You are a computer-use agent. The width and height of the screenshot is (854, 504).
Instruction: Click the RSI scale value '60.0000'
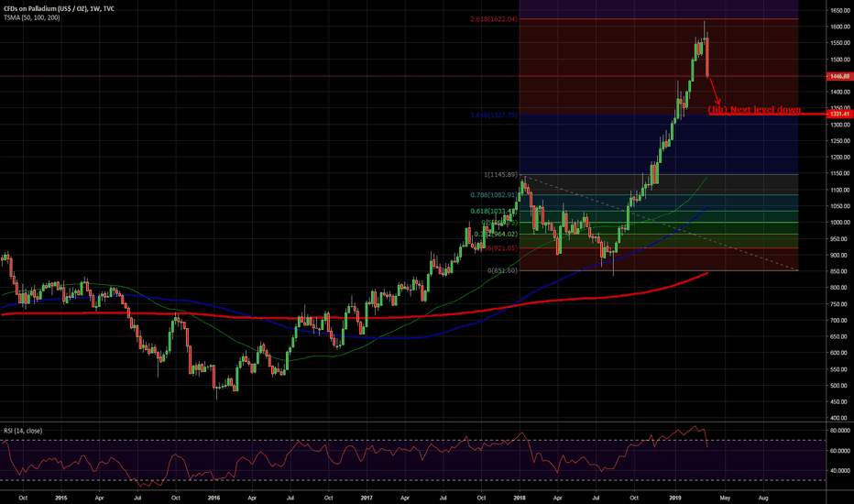pos(840,451)
